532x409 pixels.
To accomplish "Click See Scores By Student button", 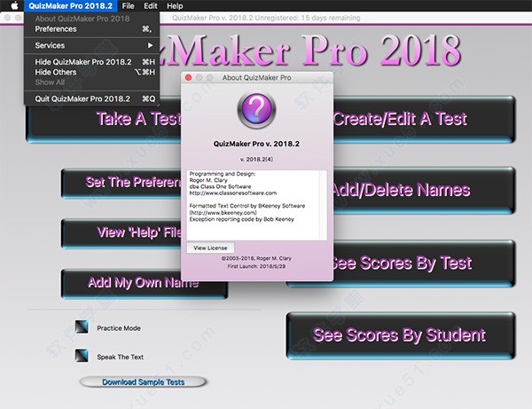I will (401, 335).
